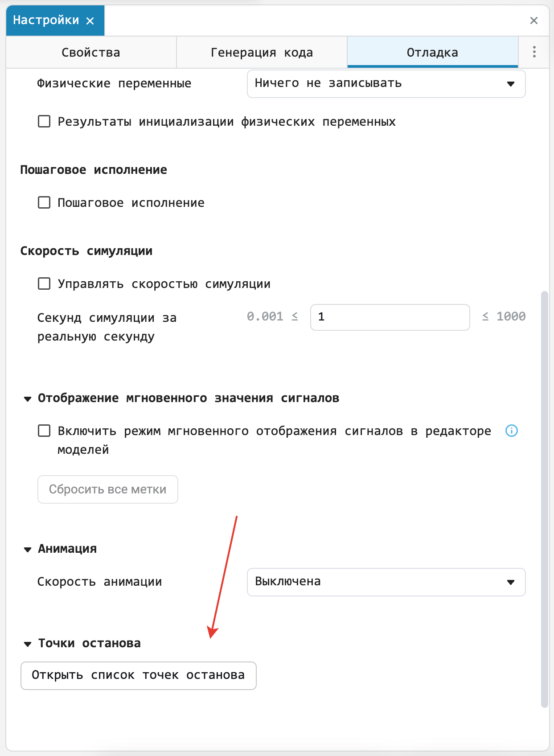The height and width of the screenshot is (756, 554).
Task: Click the info icon beside instant signal display
Action: point(512,431)
